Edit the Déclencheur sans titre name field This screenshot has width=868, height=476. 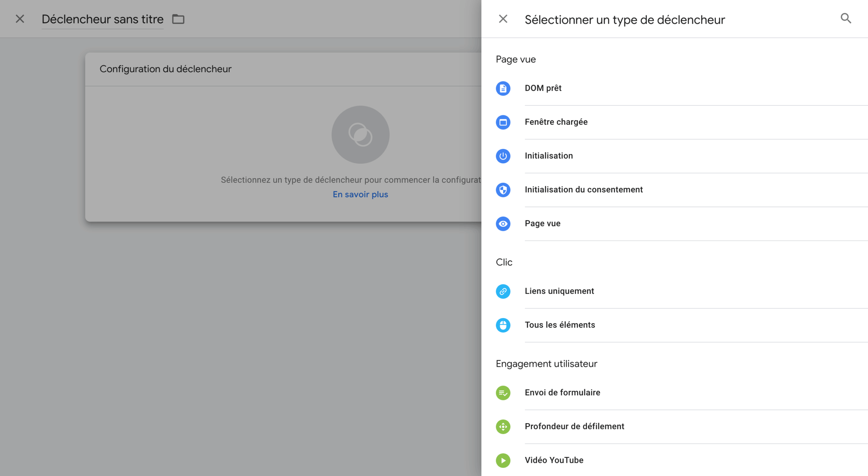pos(102,19)
